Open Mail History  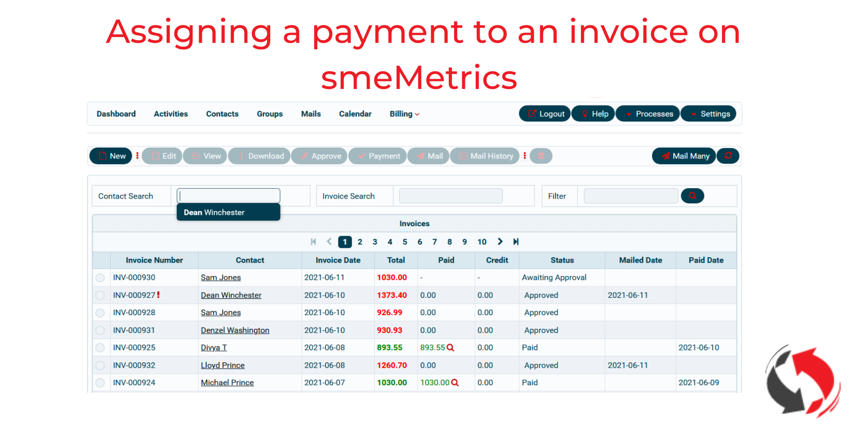(485, 156)
